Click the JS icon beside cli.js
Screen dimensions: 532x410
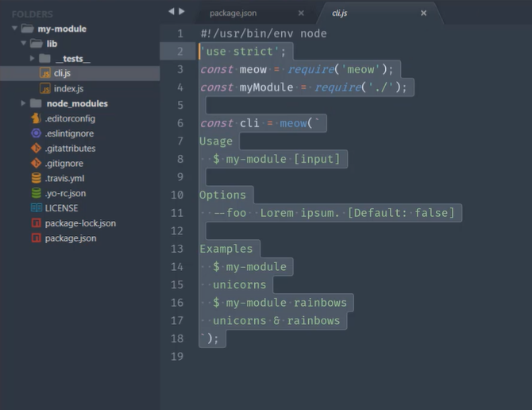click(x=45, y=73)
